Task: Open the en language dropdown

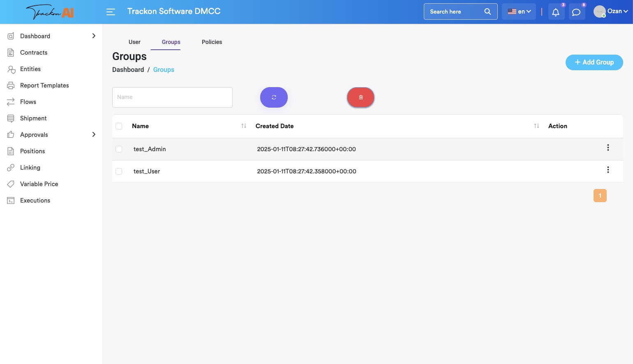Action: [x=519, y=12]
